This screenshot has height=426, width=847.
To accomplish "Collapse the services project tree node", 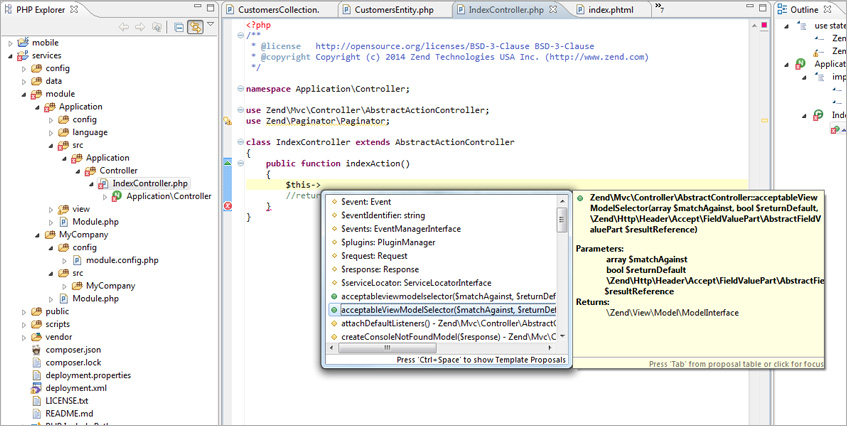I will pos(10,56).
